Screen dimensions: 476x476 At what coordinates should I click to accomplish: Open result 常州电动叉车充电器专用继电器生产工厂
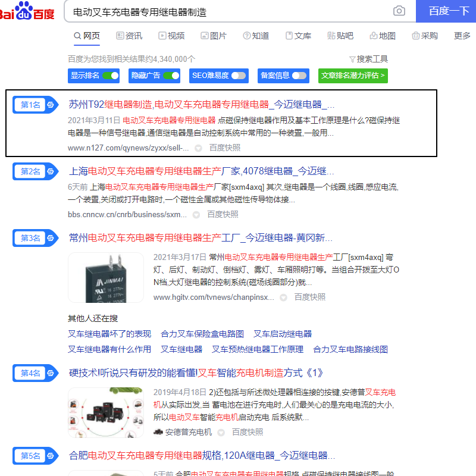tap(201, 237)
